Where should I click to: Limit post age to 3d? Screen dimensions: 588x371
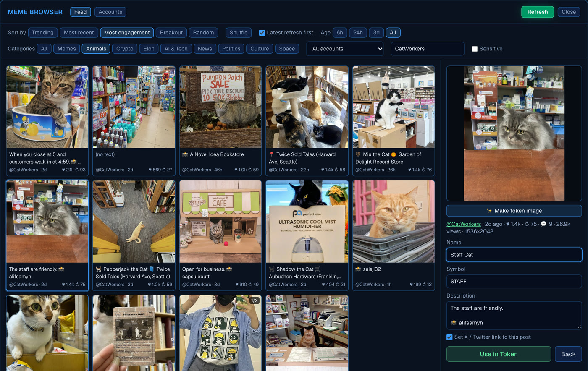376,32
